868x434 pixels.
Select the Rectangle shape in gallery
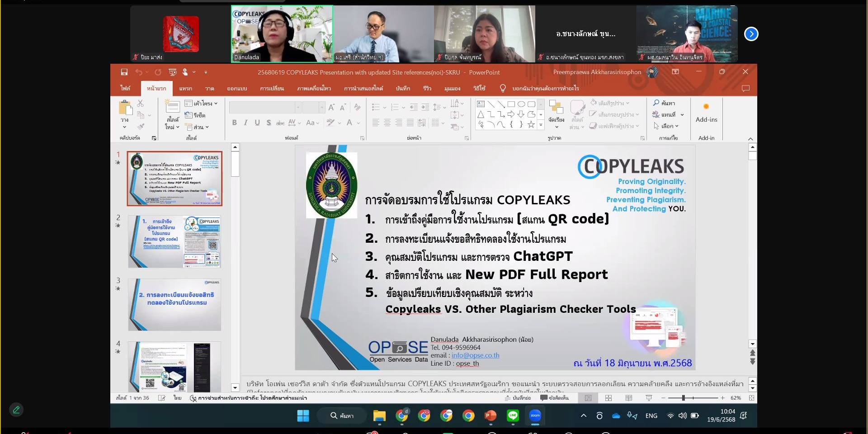pyautogui.click(x=511, y=104)
